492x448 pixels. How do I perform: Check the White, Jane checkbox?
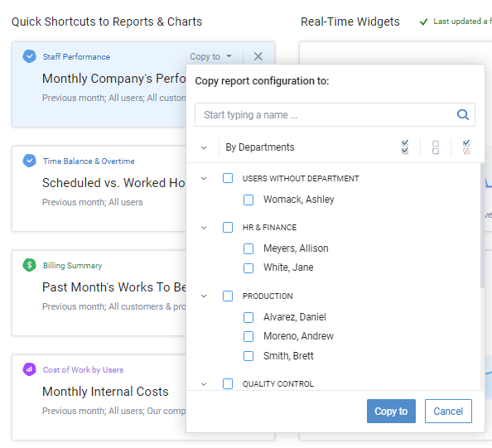click(248, 268)
